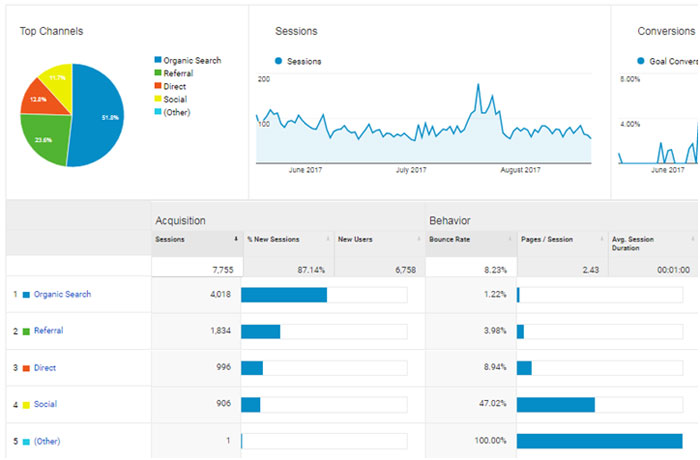Click the orange Direct pie slice
Screen dimensions: 700x460
[x=42, y=100]
